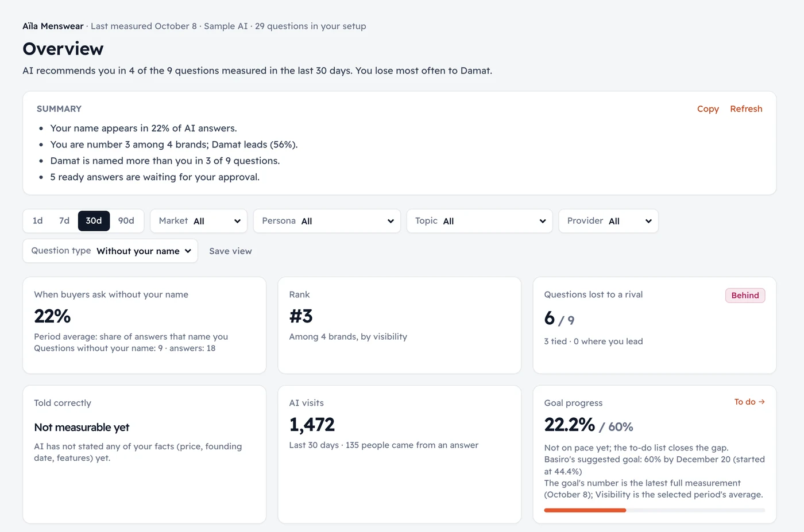Copy the summary text

tap(708, 109)
